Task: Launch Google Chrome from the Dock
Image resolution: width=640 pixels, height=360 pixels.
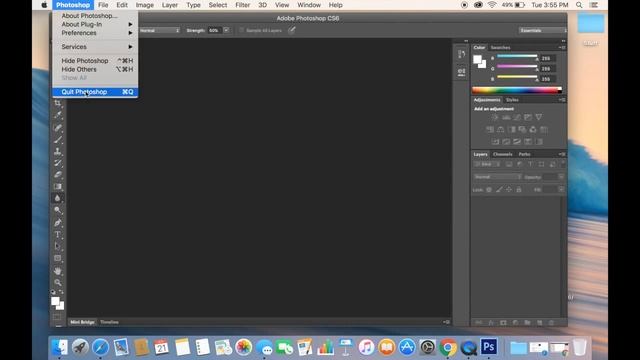Action: pyautogui.click(x=448, y=347)
